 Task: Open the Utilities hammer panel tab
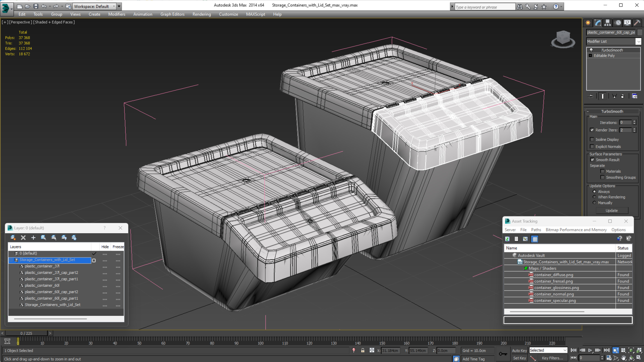coord(637,23)
